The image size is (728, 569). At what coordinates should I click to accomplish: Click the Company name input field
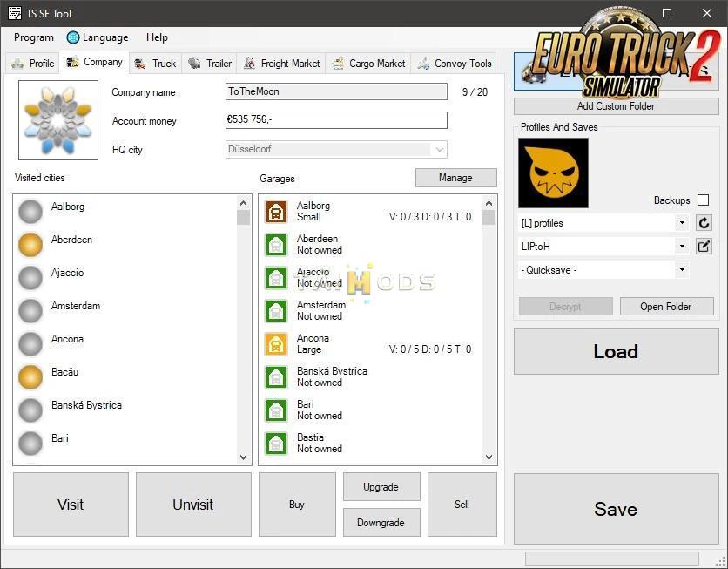(x=337, y=91)
